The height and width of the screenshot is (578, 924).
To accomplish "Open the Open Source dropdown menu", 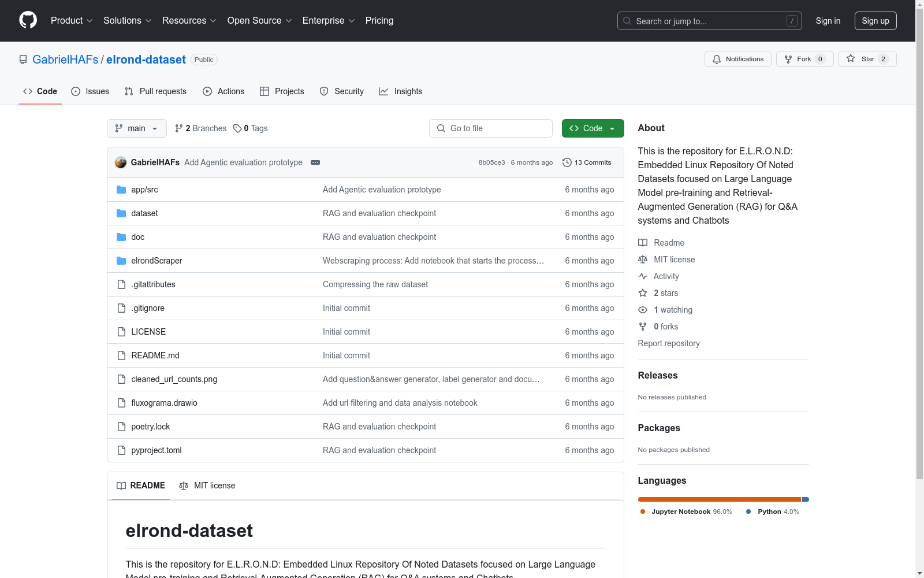I will [260, 20].
